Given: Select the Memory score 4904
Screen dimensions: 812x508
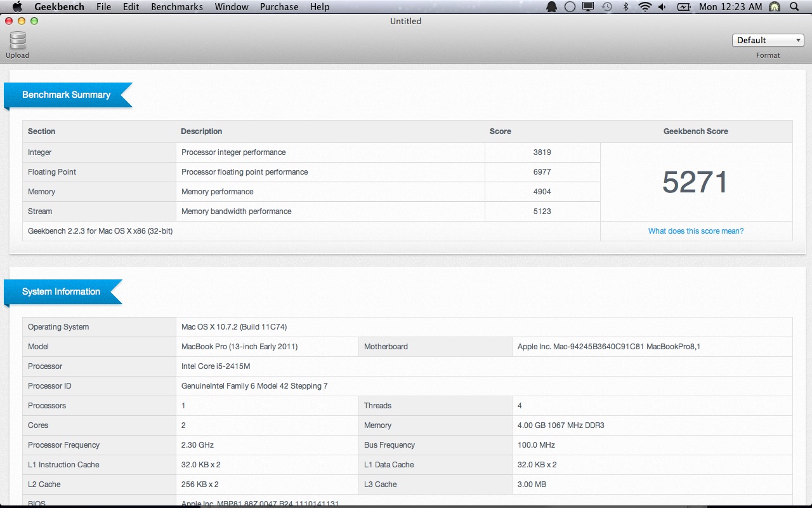Looking at the screenshot, I should (542, 192).
